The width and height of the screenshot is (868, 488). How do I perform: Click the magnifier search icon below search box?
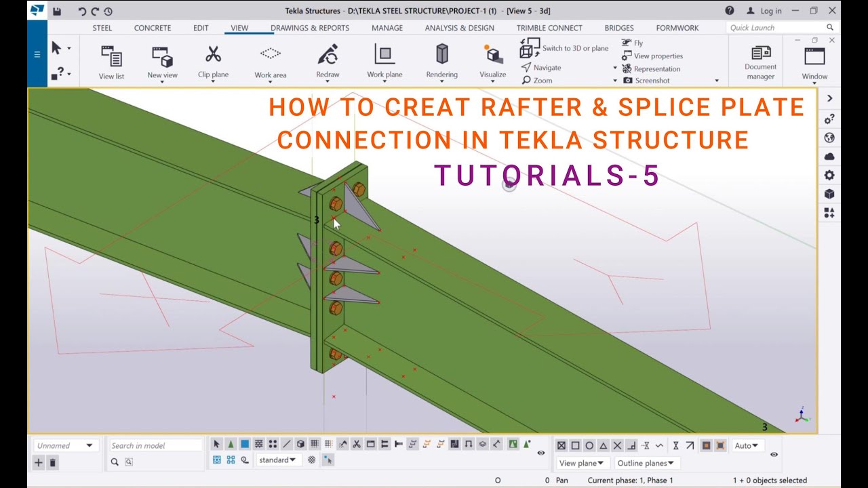(x=115, y=462)
